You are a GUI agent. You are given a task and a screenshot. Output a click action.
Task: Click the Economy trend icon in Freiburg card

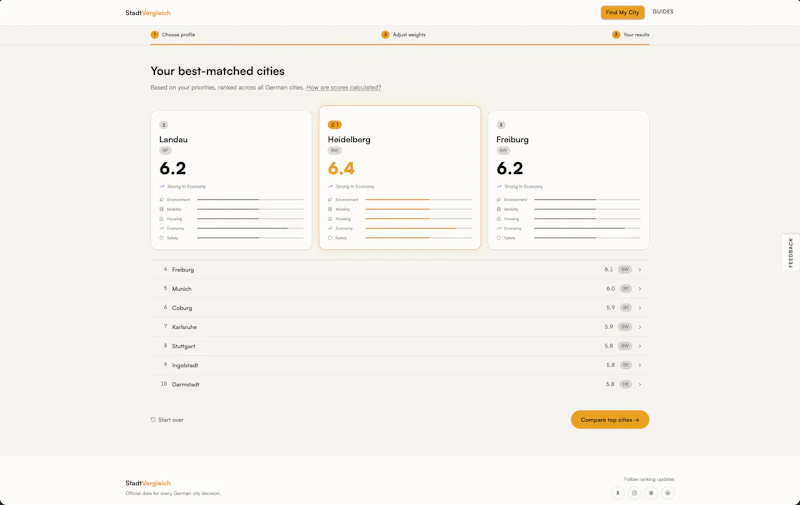point(499,228)
